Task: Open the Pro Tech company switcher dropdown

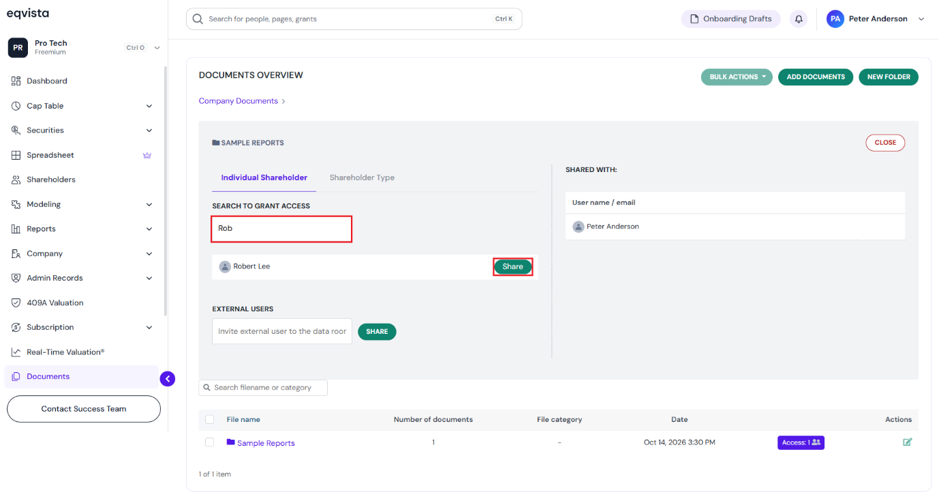Action: tap(157, 48)
